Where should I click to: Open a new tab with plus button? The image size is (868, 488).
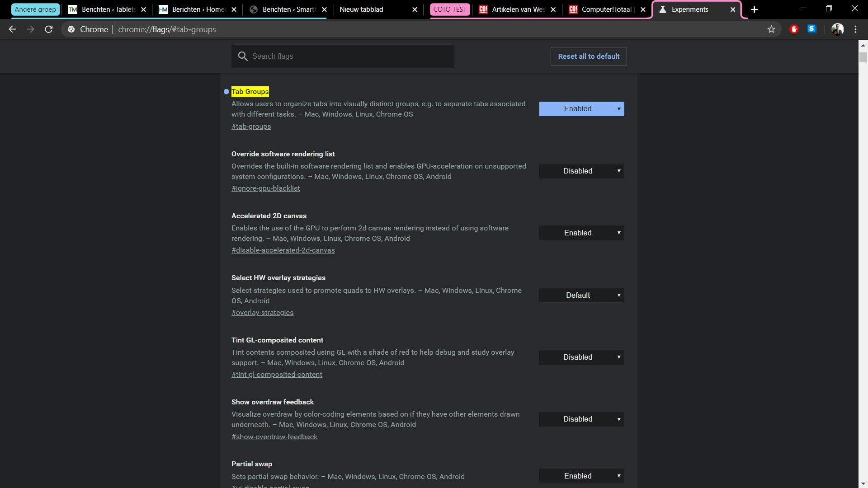click(754, 9)
